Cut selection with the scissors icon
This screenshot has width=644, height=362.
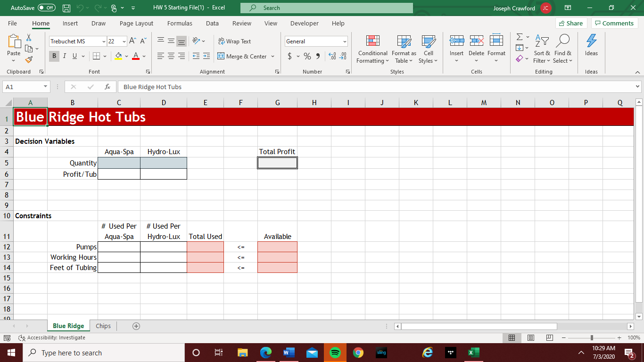point(29,38)
